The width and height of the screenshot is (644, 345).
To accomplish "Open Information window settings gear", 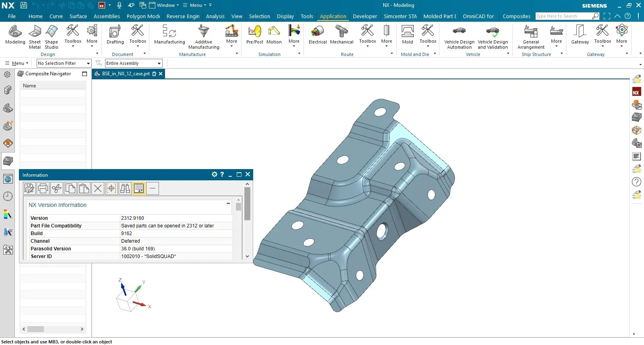I will click(x=215, y=174).
